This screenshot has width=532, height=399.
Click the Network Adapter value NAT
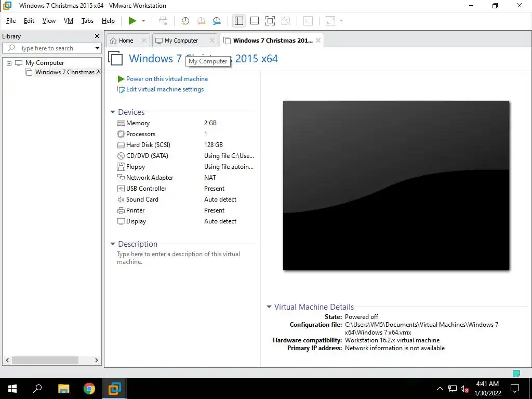(210, 178)
